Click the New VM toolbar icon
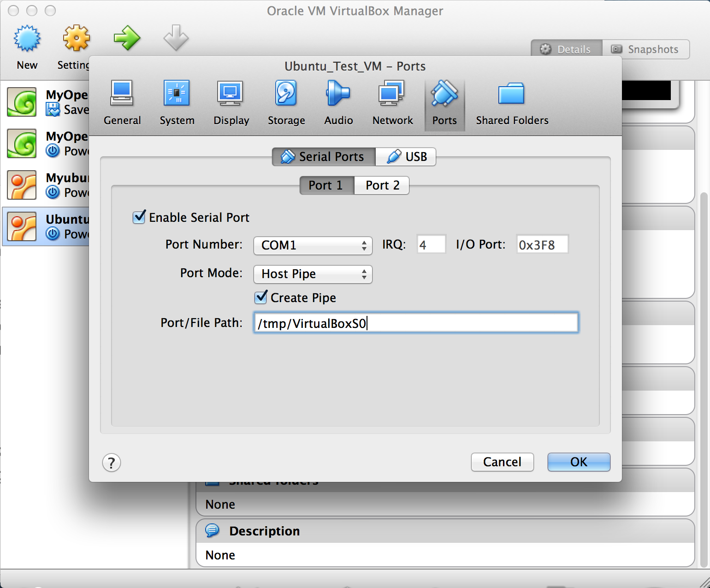 pyautogui.click(x=27, y=38)
